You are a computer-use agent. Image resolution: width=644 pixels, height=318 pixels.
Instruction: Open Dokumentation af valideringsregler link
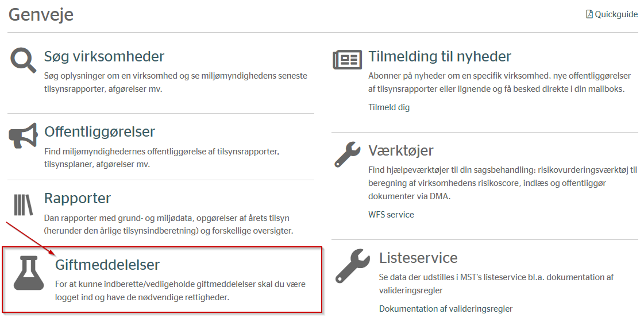[x=445, y=309]
